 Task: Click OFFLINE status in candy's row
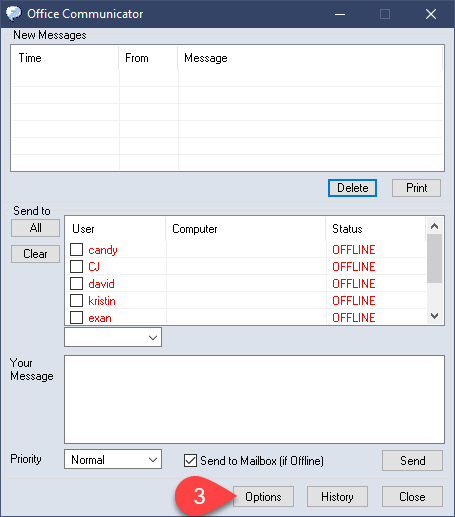point(354,250)
